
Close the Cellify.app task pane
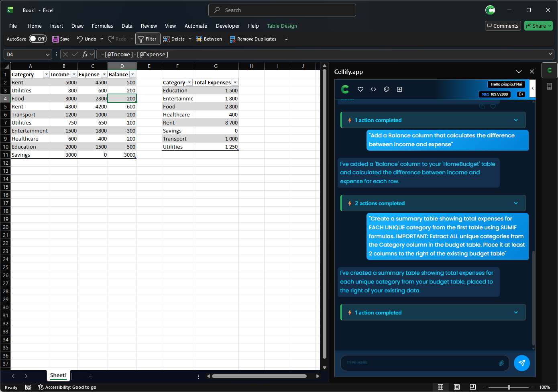(x=532, y=71)
